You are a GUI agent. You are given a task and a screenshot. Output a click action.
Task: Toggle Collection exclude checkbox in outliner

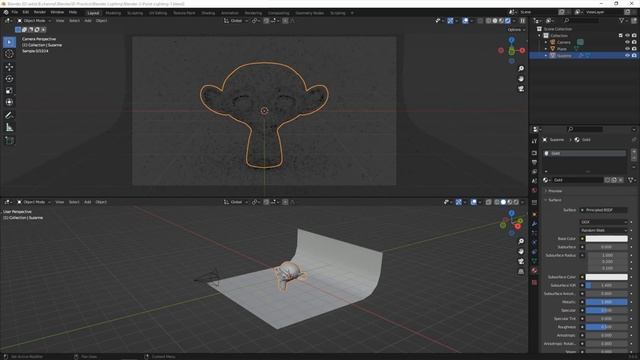click(x=621, y=36)
